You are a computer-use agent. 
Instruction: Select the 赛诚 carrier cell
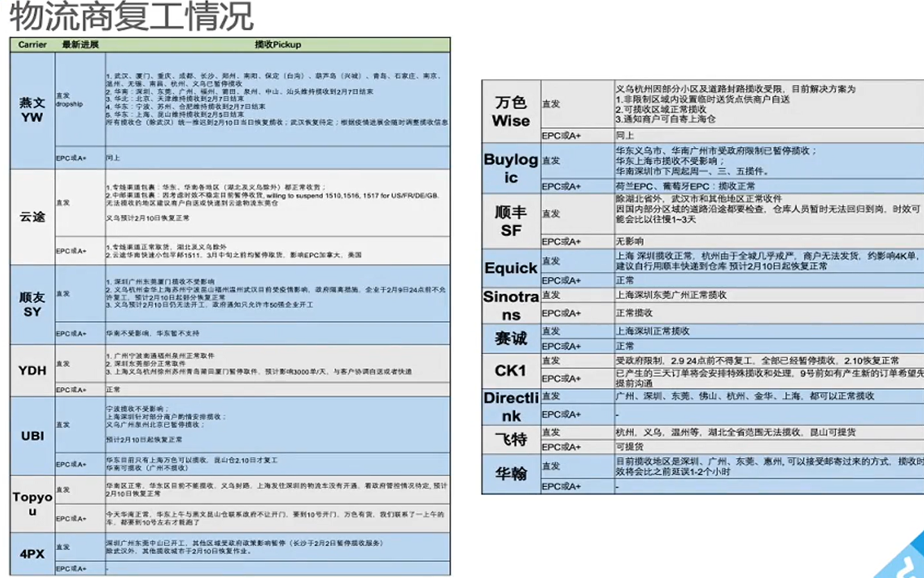[511, 338]
